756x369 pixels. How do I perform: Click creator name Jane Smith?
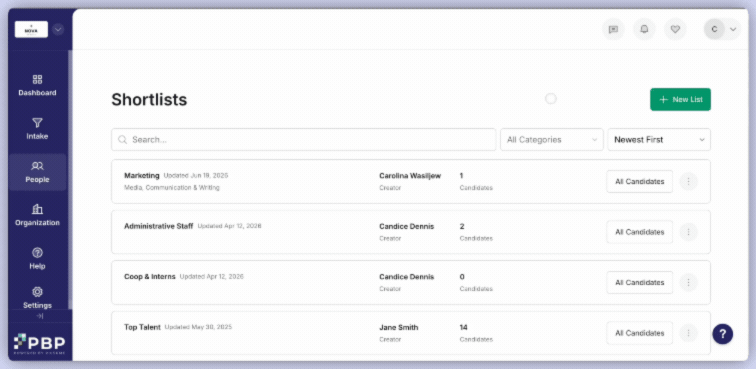(399, 328)
